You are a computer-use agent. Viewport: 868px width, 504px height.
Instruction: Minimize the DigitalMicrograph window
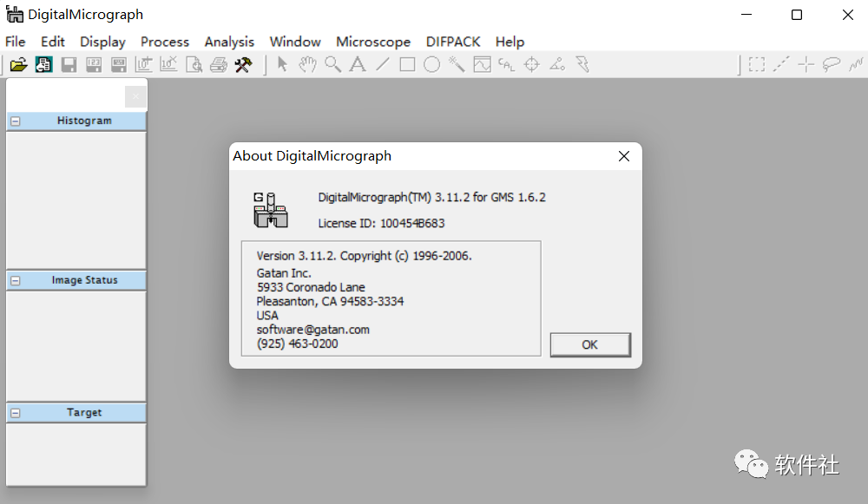coord(746,15)
